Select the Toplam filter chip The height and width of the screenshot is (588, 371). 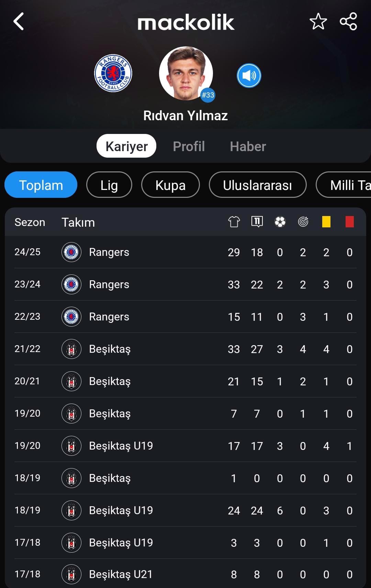point(41,185)
